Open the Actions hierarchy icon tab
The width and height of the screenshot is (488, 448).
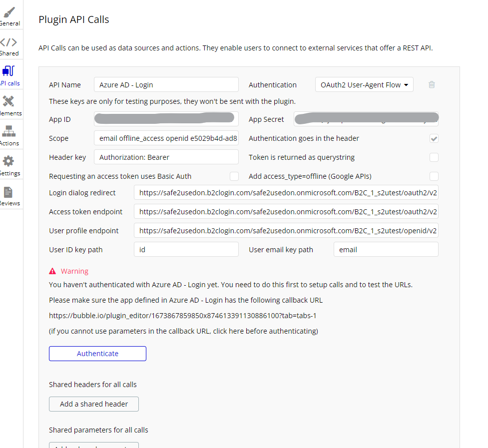pos(8,132)
